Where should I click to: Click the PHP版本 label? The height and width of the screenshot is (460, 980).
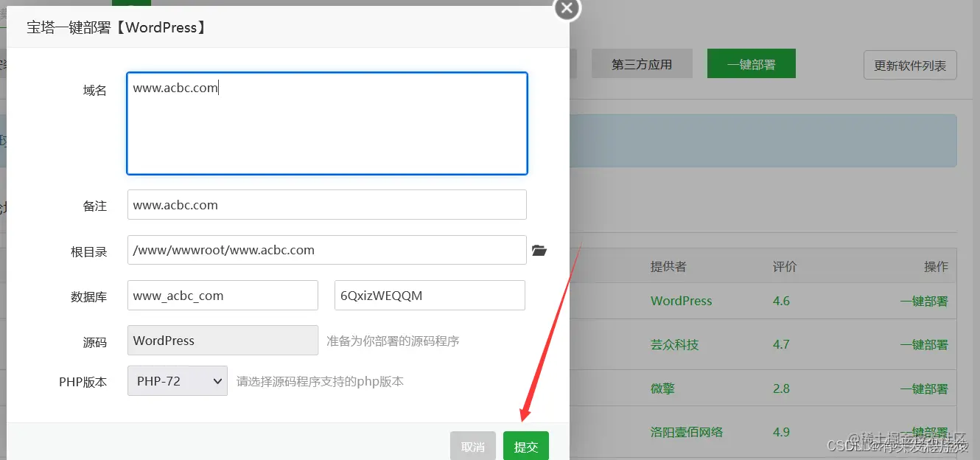[x=83, y=382]
